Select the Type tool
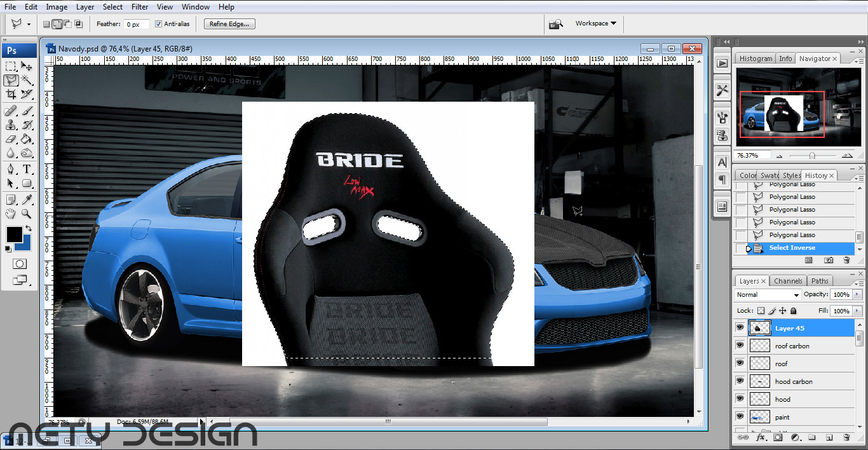This screenshot has height=450, width=868. (27, 169)
